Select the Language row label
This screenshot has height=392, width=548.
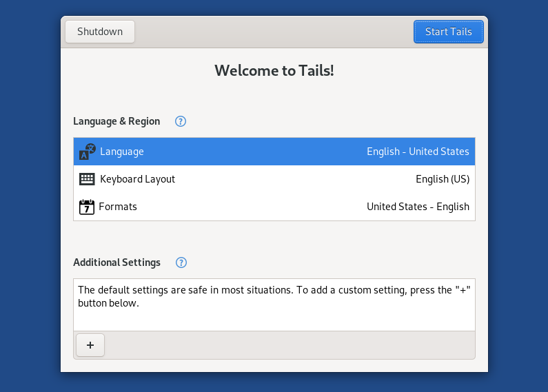(x=122, y=152)
